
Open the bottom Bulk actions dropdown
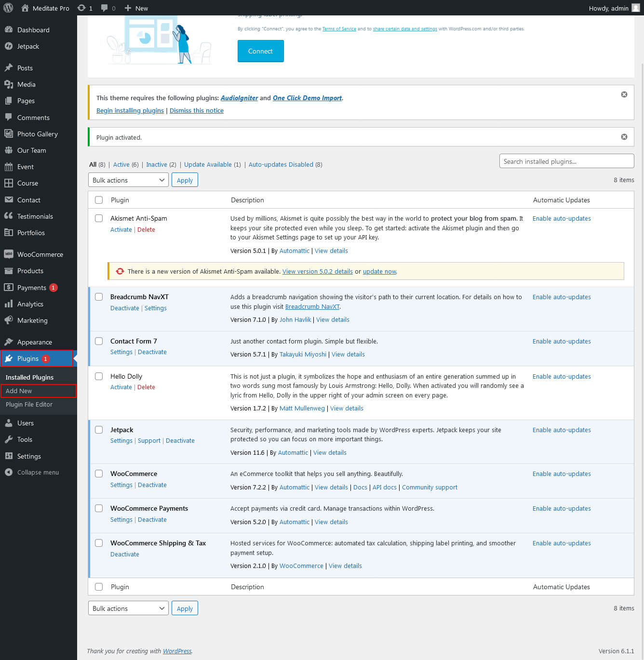(128, 608)
